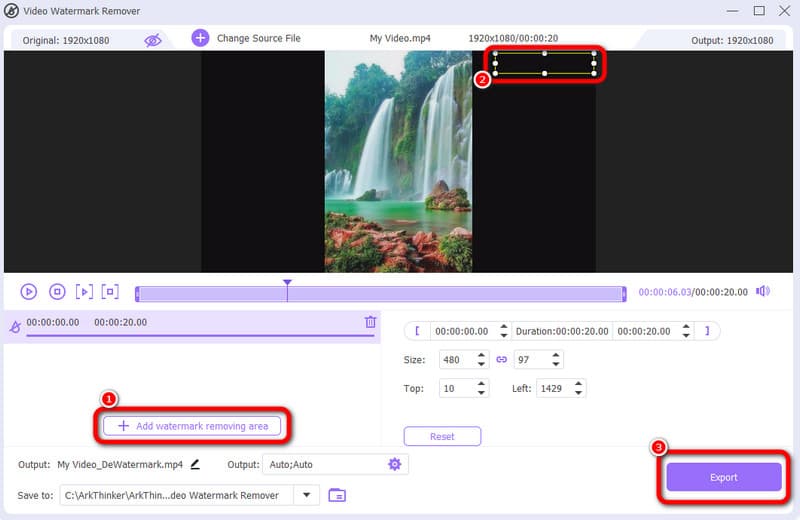This screenshot has width=800, height=520.
Task: Click the purple timeline progress bar
Action: (381, 294)
